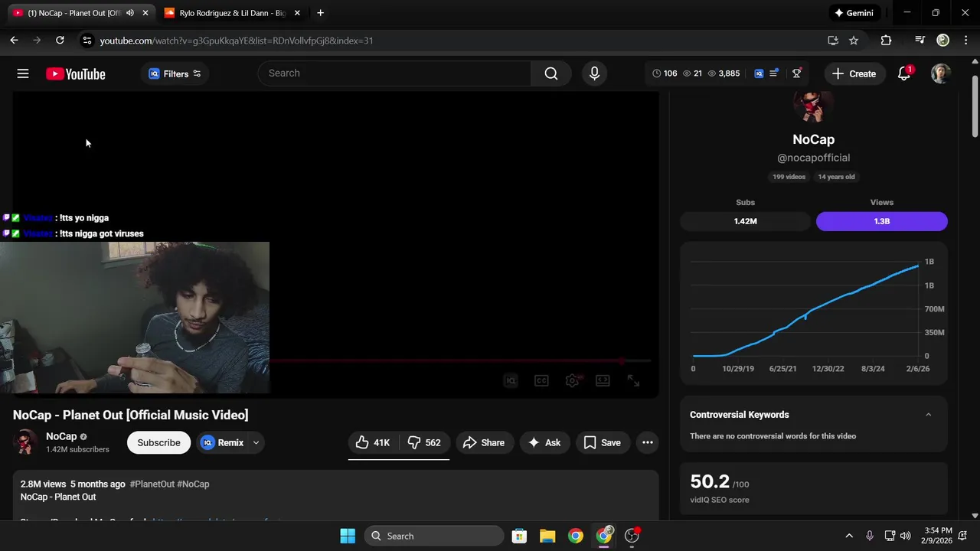
Task: Open a new browser tab
Action: 320,13
